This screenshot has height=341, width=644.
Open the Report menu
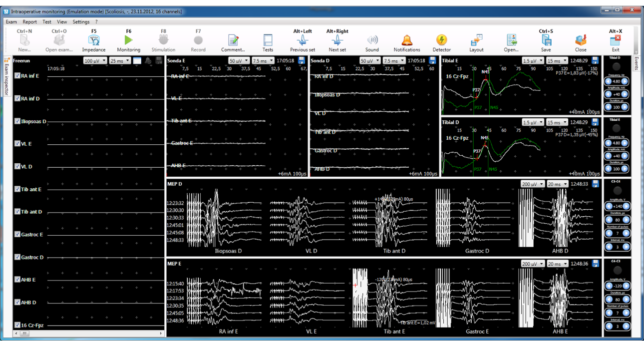coord(29,22)
